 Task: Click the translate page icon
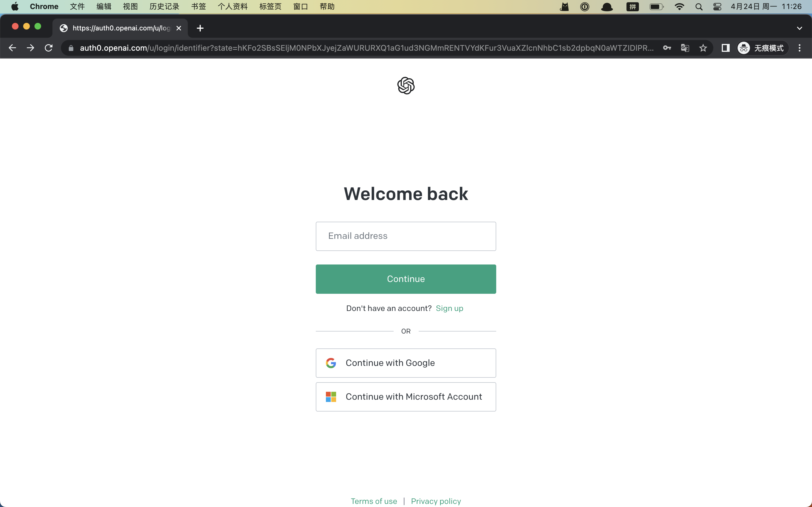click(x=685, y=48)
